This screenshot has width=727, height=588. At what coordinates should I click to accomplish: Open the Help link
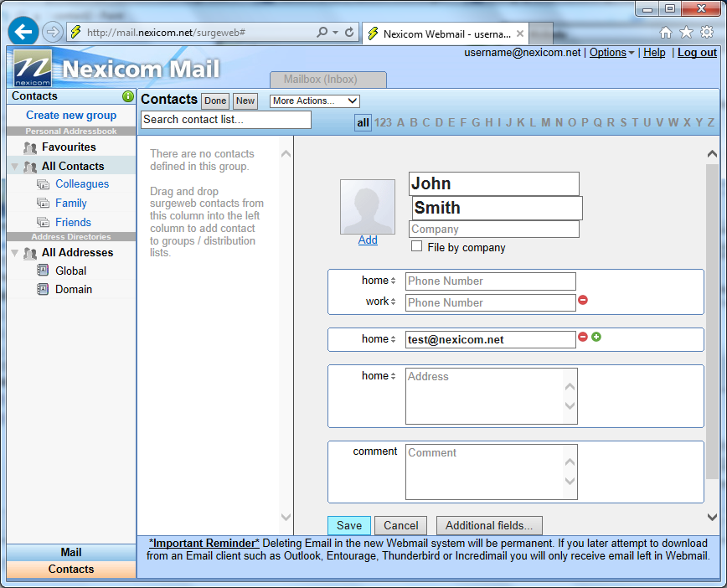[x=654, y=53]
